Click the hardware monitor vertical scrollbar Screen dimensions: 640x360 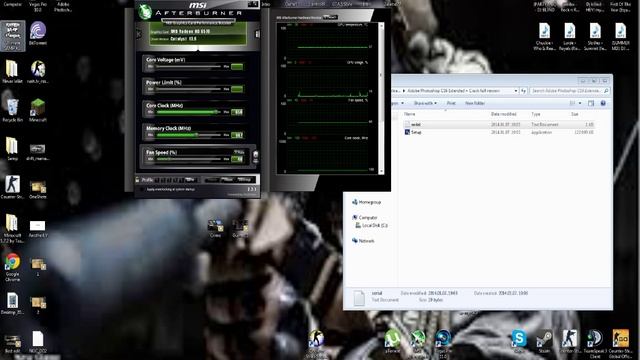[381, 98]
